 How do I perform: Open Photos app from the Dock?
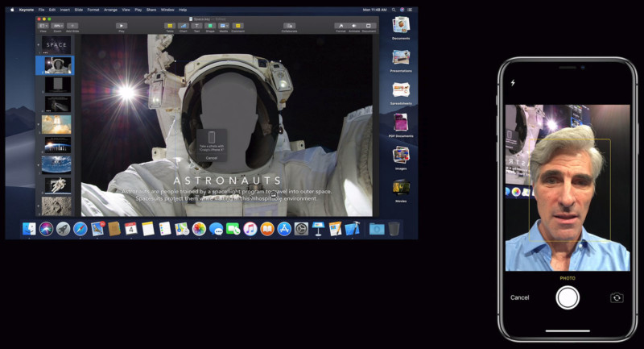pos(199,229)
